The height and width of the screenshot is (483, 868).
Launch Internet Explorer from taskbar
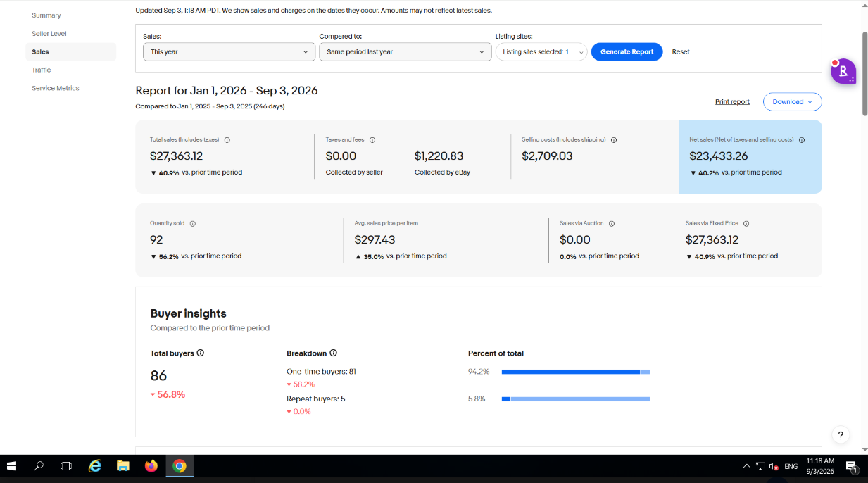95,466
